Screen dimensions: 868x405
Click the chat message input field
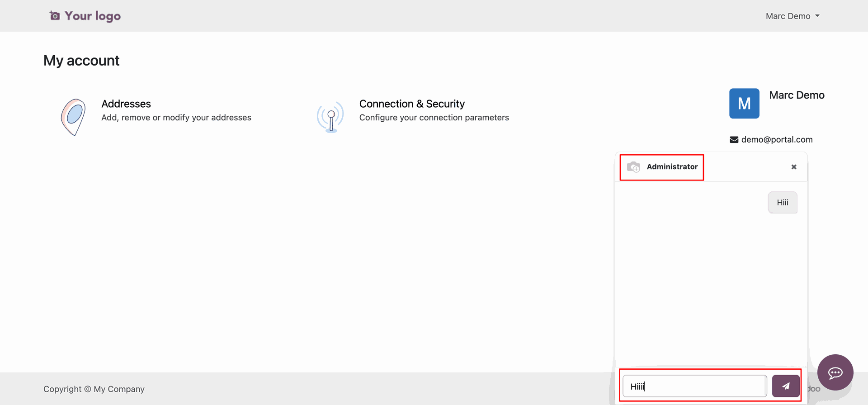click(x=694, y=386)
